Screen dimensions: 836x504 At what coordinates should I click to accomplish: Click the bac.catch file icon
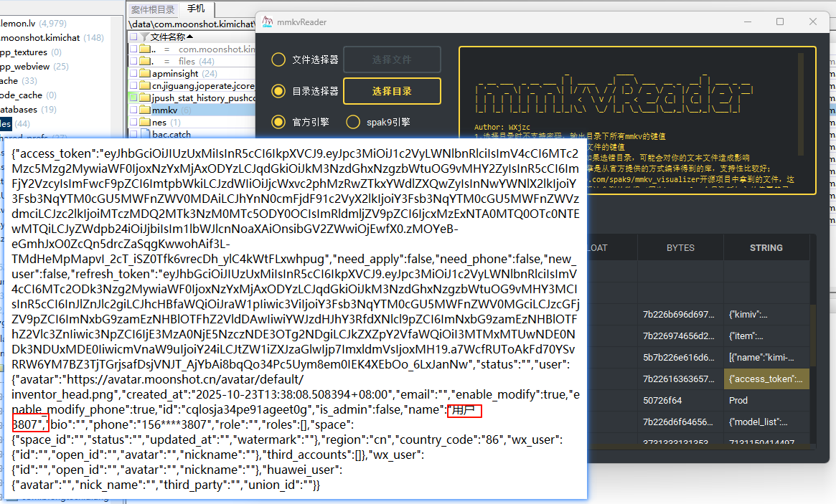(145, 134)
